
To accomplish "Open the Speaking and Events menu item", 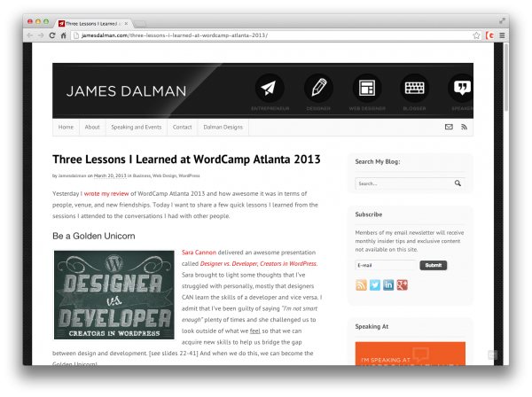I will [x=137, y=127].
